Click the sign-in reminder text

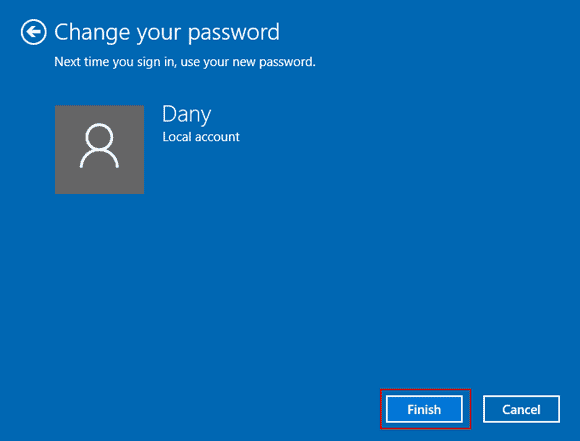point(185,62)
